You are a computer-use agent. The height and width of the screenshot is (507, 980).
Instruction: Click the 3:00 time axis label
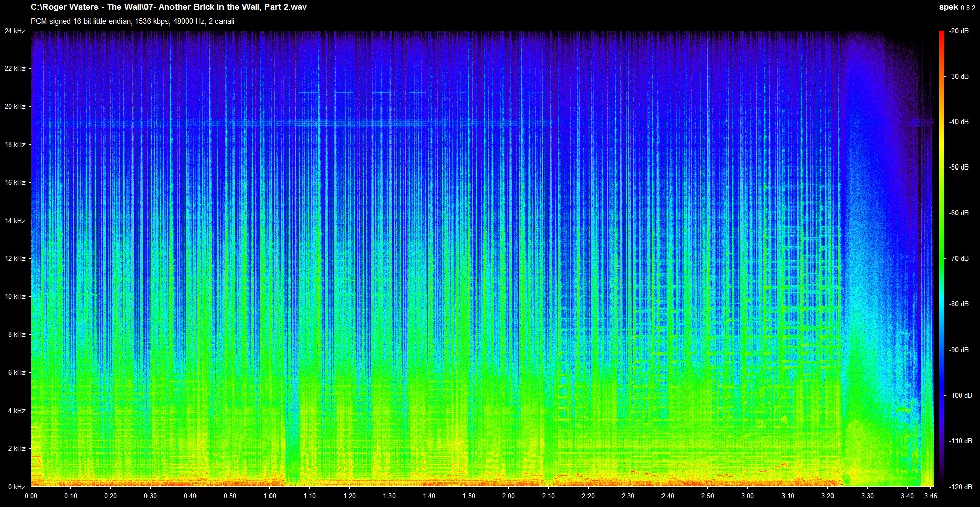[747, 496]
